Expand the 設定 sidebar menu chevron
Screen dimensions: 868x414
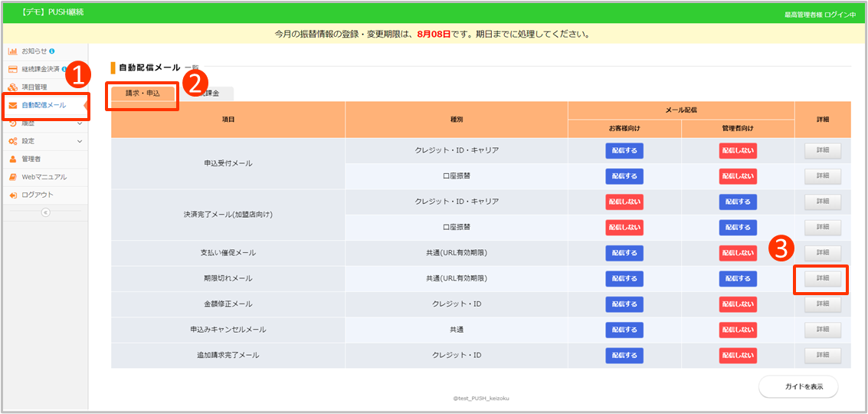pyautogui.click(x=80, y=141)
